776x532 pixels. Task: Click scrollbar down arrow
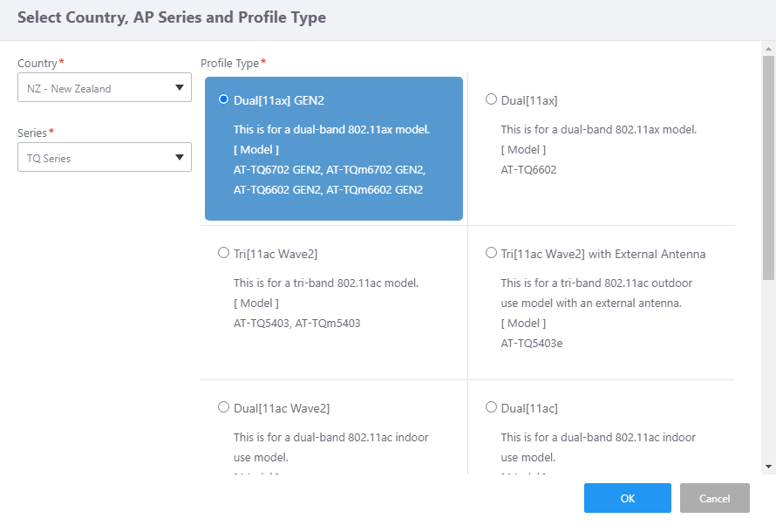(x=768, y=467)
